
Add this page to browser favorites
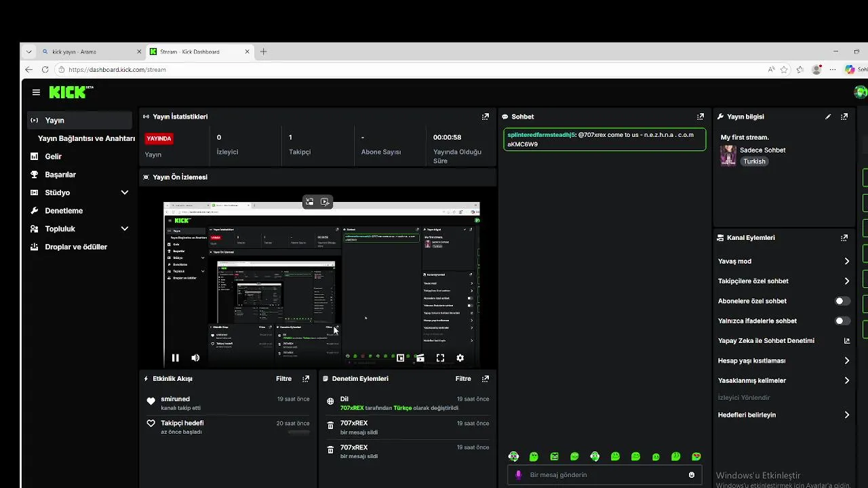[x=785, y=69]
